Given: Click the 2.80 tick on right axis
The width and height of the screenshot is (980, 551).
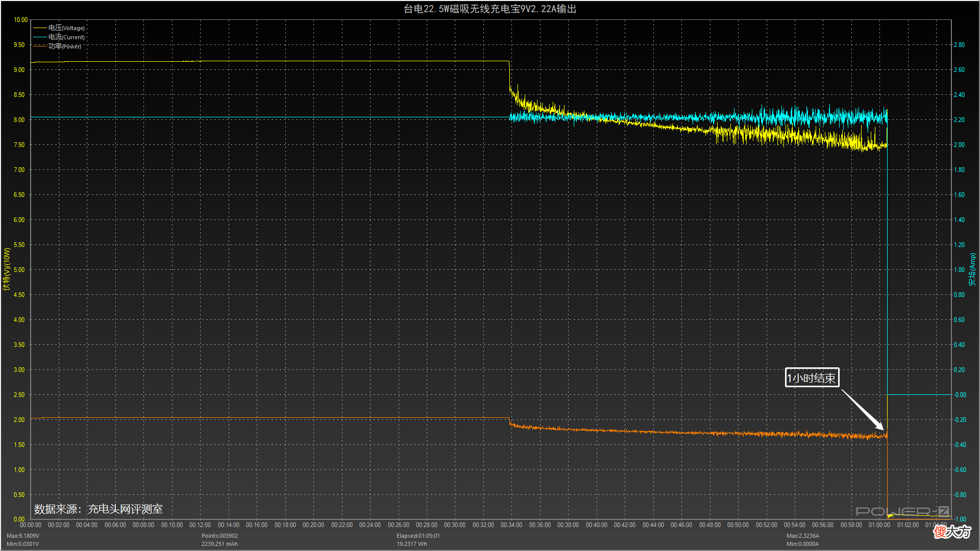Looking at the screenshot, I should [960, 45].
